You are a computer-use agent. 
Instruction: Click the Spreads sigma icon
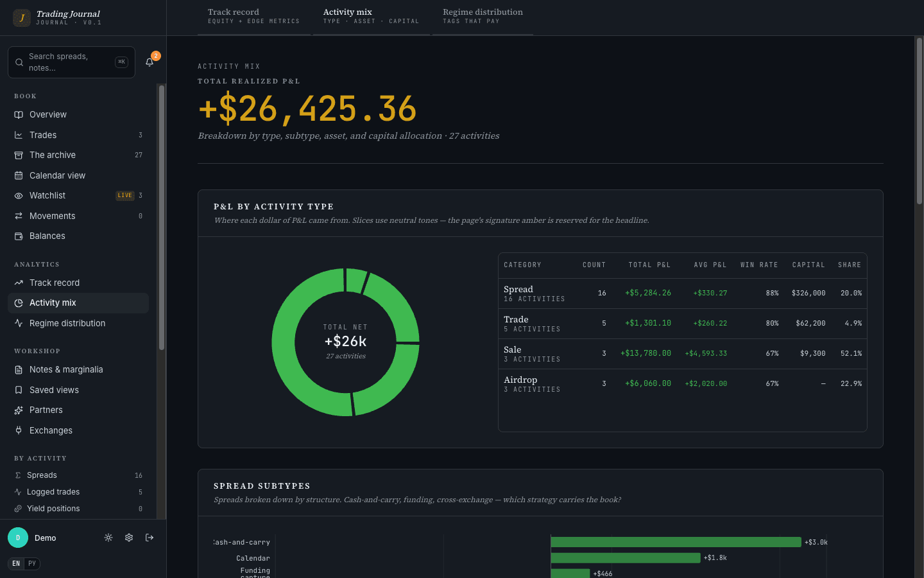coord(18,475)
